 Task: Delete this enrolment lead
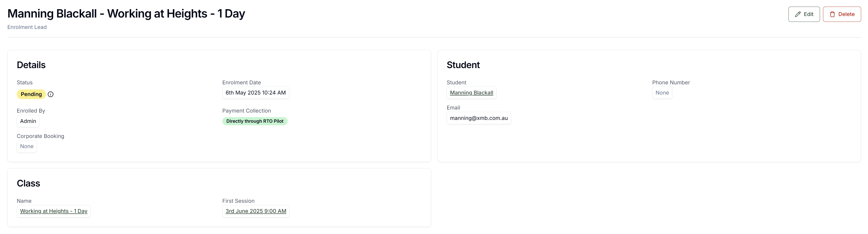(842, 14)
